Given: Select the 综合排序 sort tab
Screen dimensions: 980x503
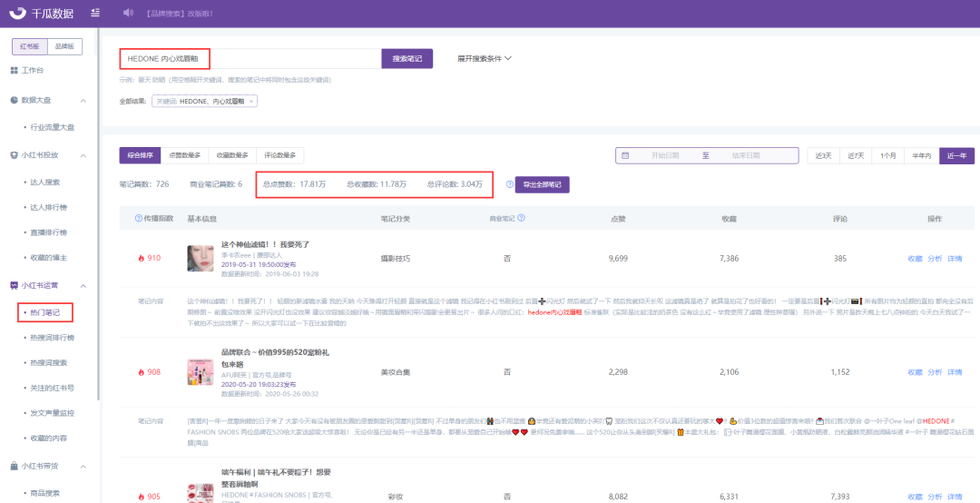Looking at the screenshot, I should (140, 156).
